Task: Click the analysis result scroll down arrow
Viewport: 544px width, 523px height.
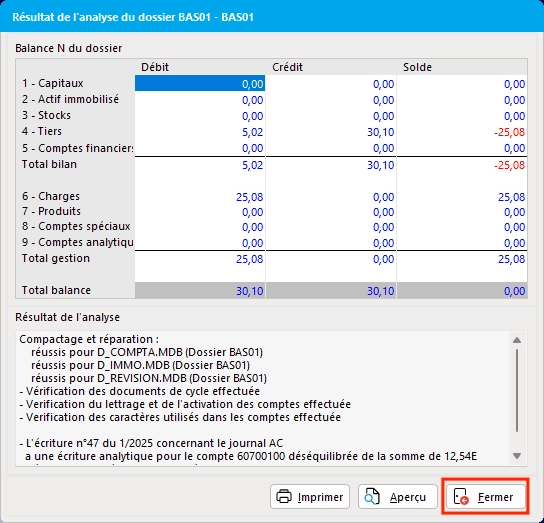Action: pos(517,456)
